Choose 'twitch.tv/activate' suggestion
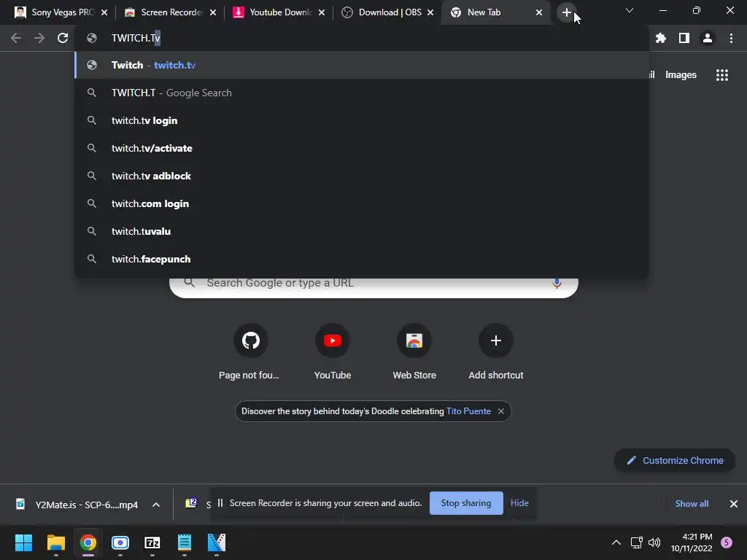 click(362, 148)
